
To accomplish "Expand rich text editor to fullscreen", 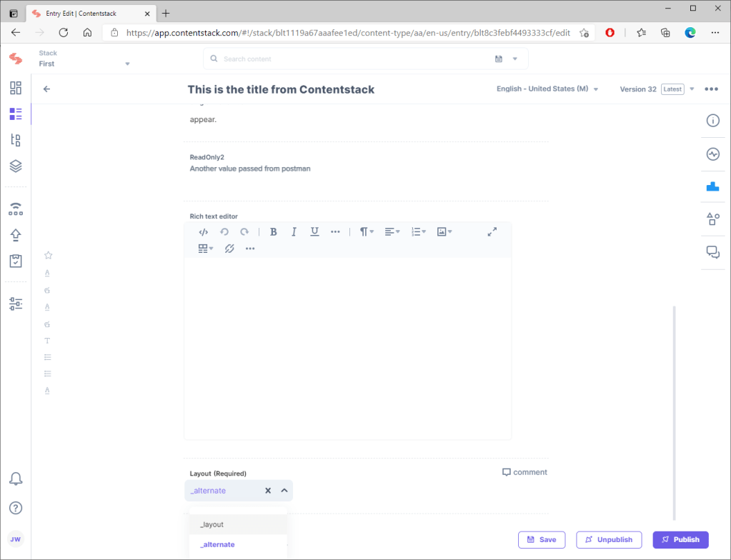I will (492, 232).
